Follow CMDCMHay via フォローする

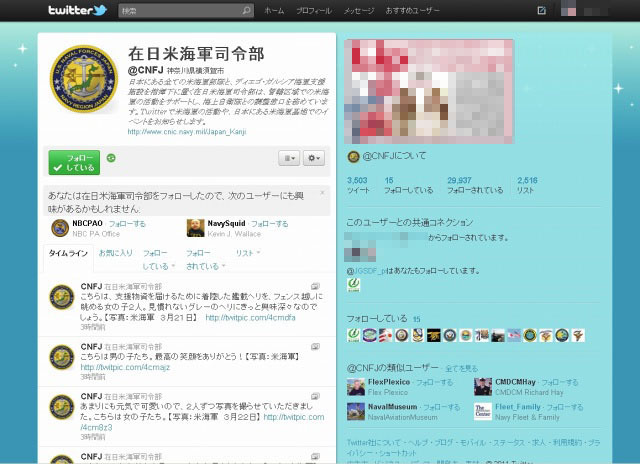(x=560, y=382)
